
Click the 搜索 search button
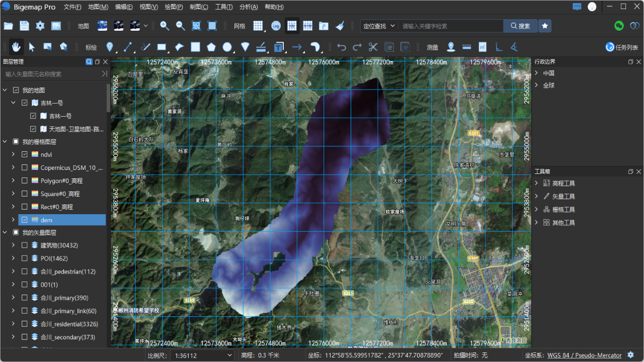tap(519, 25)
